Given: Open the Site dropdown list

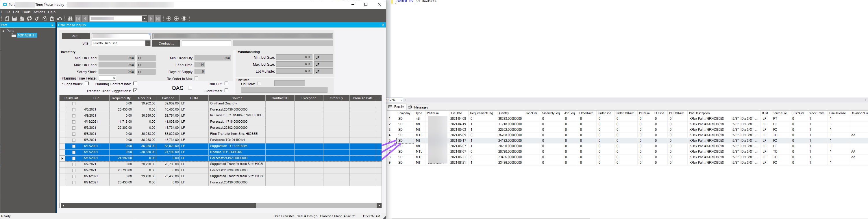Looking at the screenshot, I should 148,43.
